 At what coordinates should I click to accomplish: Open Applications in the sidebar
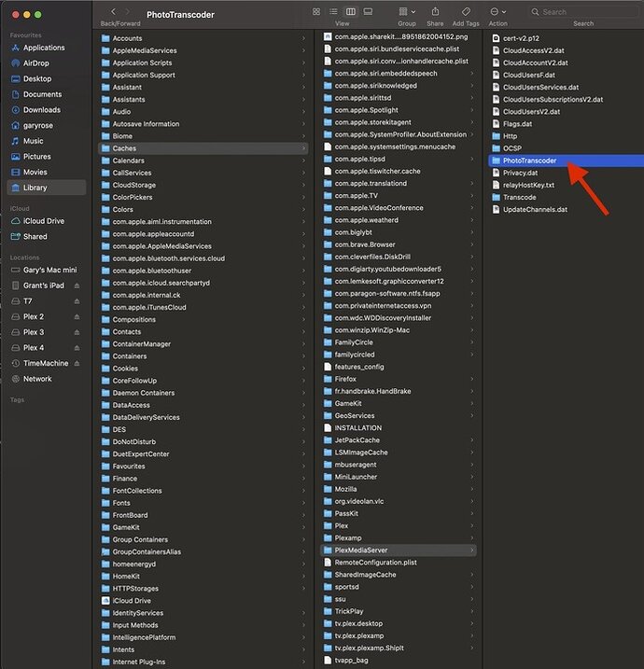click(x=46, y=48)
